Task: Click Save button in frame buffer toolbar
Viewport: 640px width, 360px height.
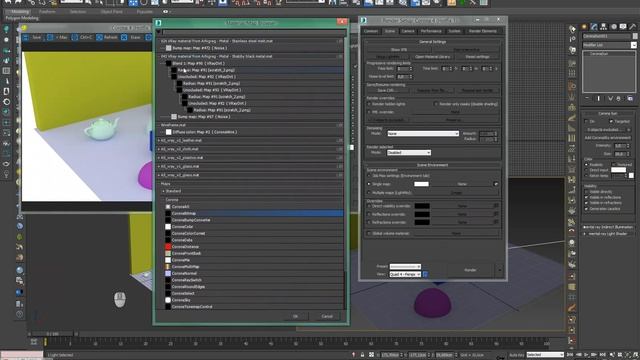Action: point(33,37)
